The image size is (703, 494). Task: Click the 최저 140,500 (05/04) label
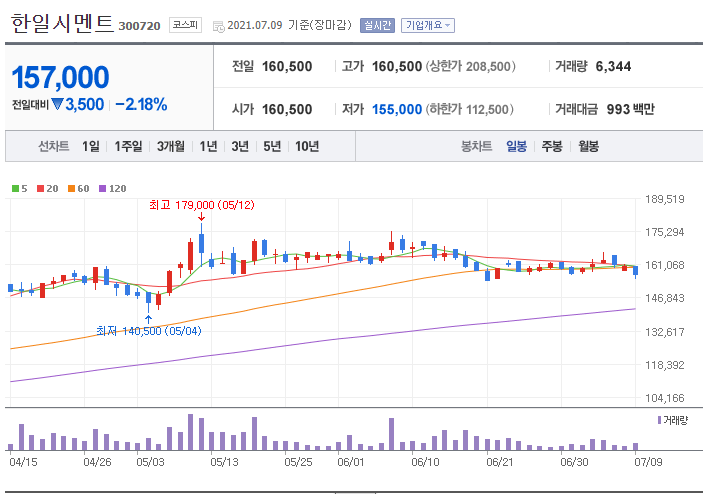tap(149, 331)
